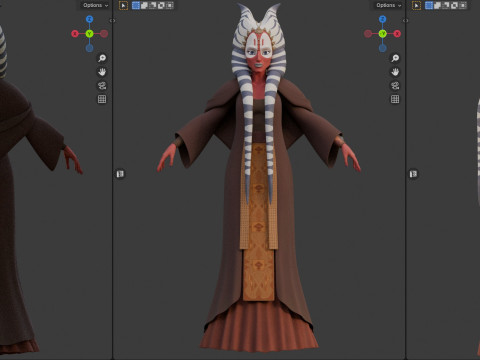The width and height of the screenshot is (480, 360).
Task: Click the dim red negative X axis in the left viewport gizmo
Action: pos(104,34)
